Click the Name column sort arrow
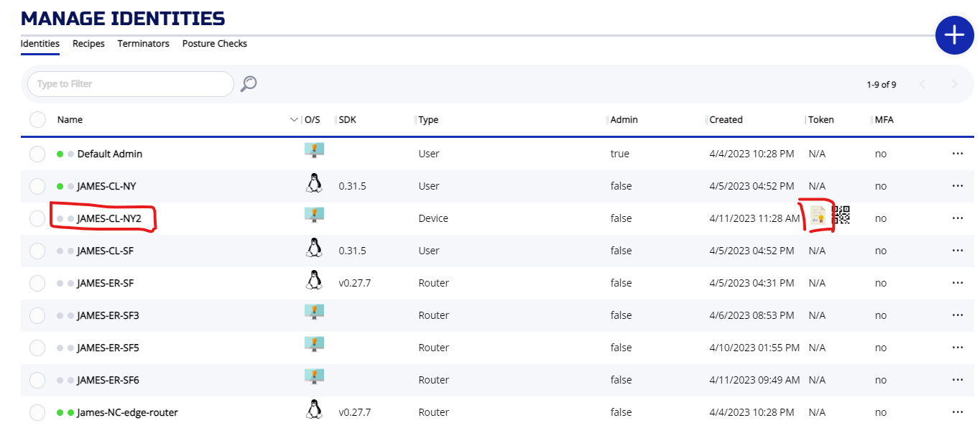 click(x=293, y=120)
